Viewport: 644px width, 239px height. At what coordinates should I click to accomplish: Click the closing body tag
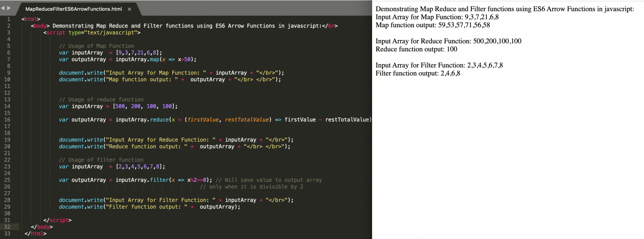point(42,227)
